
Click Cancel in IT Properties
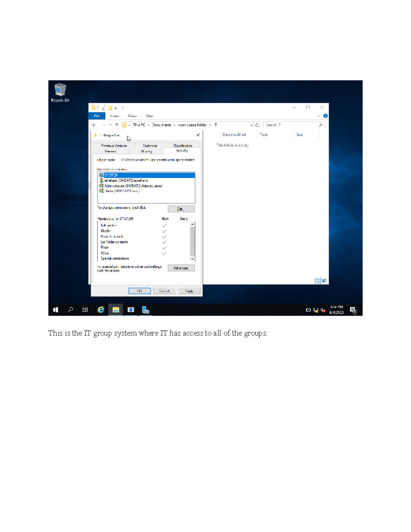(164, 291)
